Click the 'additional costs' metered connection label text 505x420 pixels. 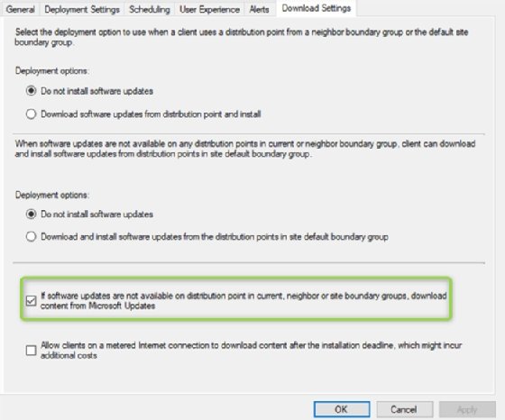(x=69, y=355)
